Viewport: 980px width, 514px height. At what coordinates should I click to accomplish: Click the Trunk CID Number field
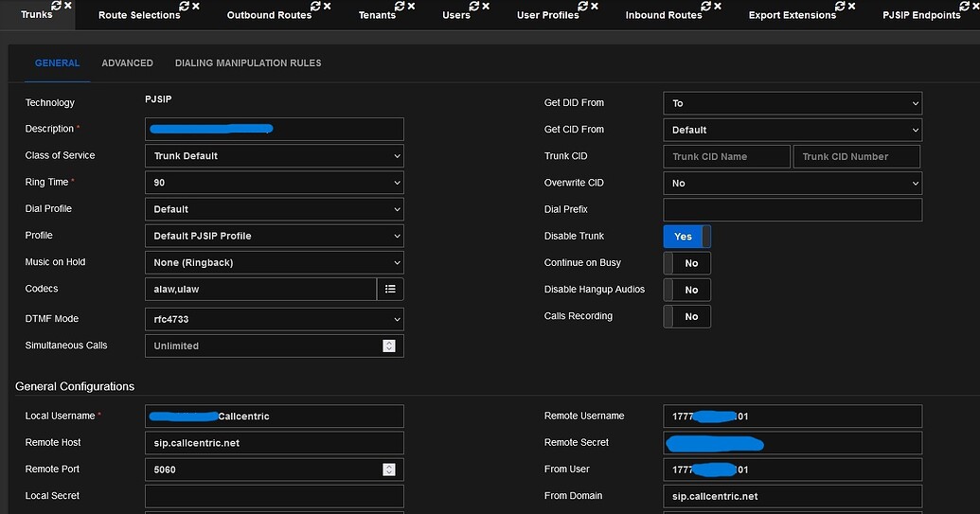(x=857, y=157)
